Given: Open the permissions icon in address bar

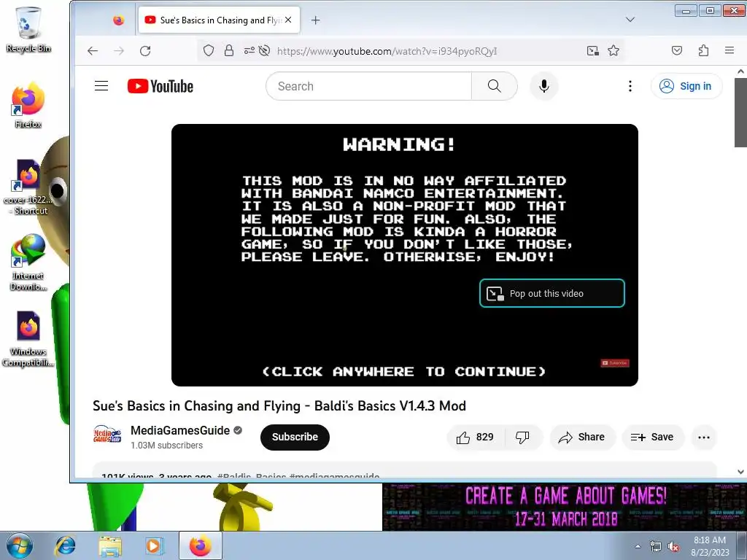Looking at the screenshot, I should [249, 51].
